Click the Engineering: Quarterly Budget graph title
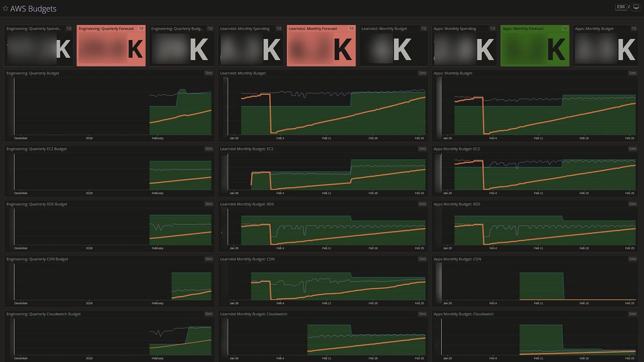The height and width of the screenshot is (362, 644). 33,73
